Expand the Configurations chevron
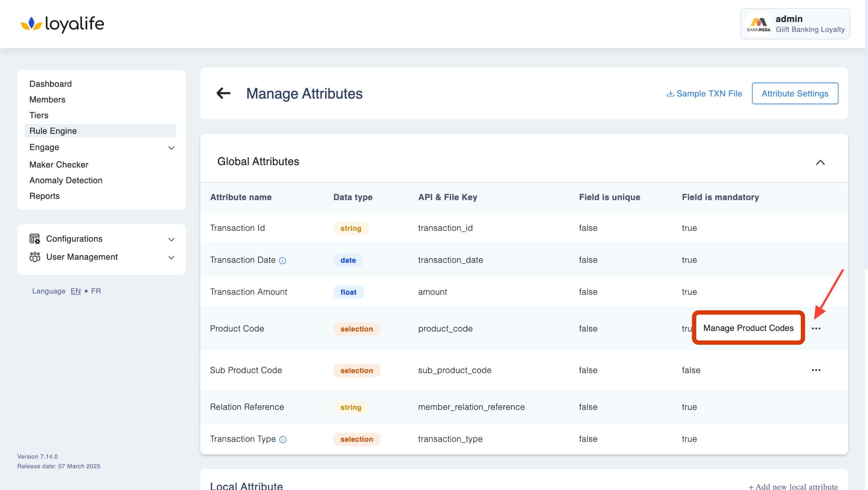The width and height of the screenshot is (868, 490). point(171,239)
